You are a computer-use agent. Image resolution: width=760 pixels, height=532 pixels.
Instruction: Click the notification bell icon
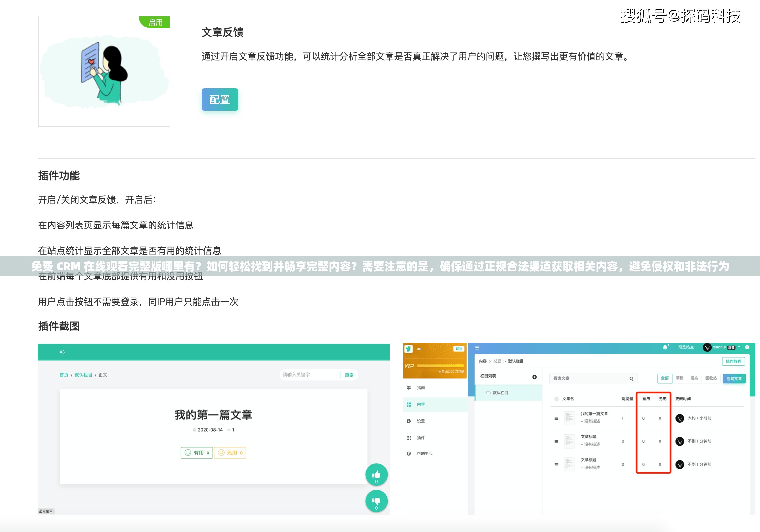coord(665,347)
